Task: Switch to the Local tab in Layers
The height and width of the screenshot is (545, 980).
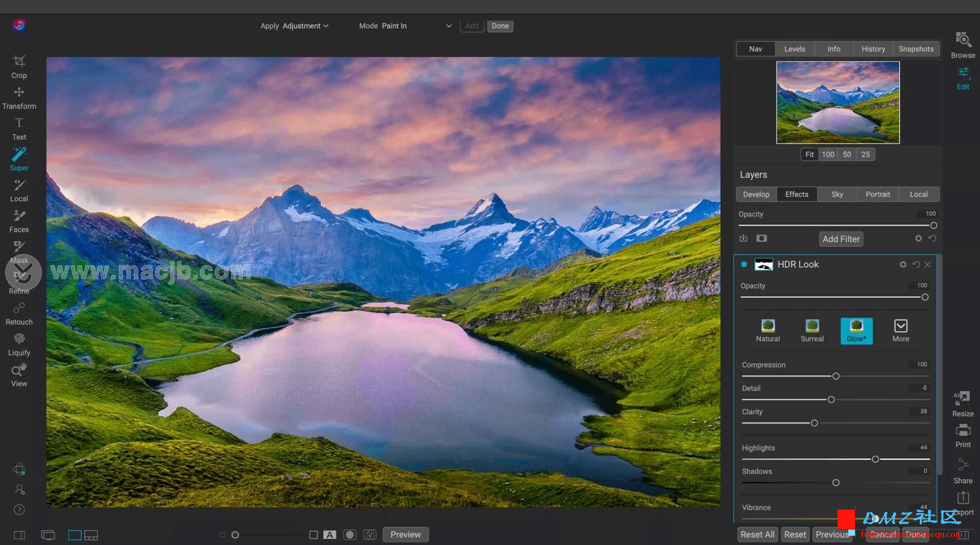Action: (919, 194)
